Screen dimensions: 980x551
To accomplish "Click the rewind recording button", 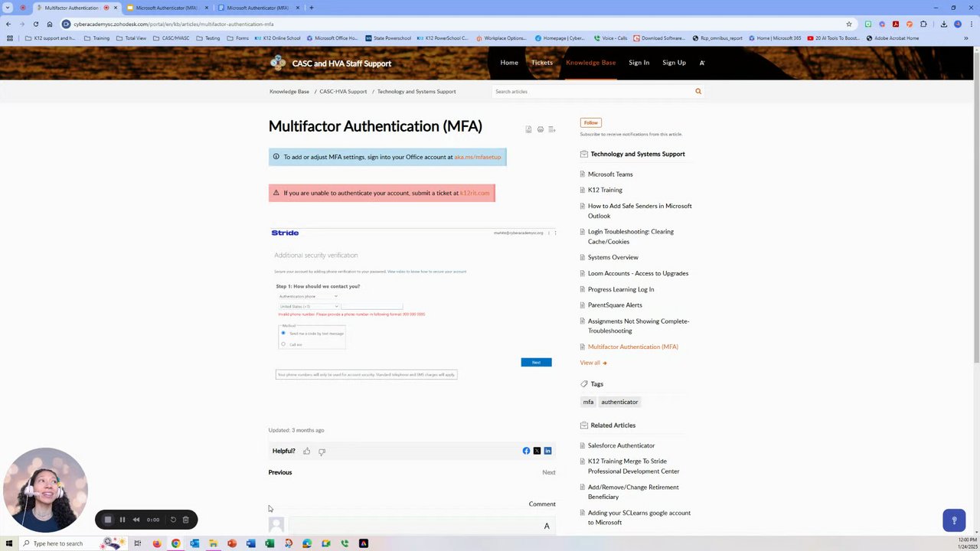I will [x=136, y=520].
